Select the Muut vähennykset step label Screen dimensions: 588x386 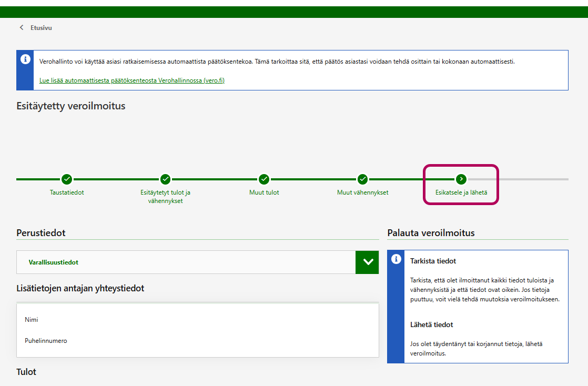tap(362, 192)
